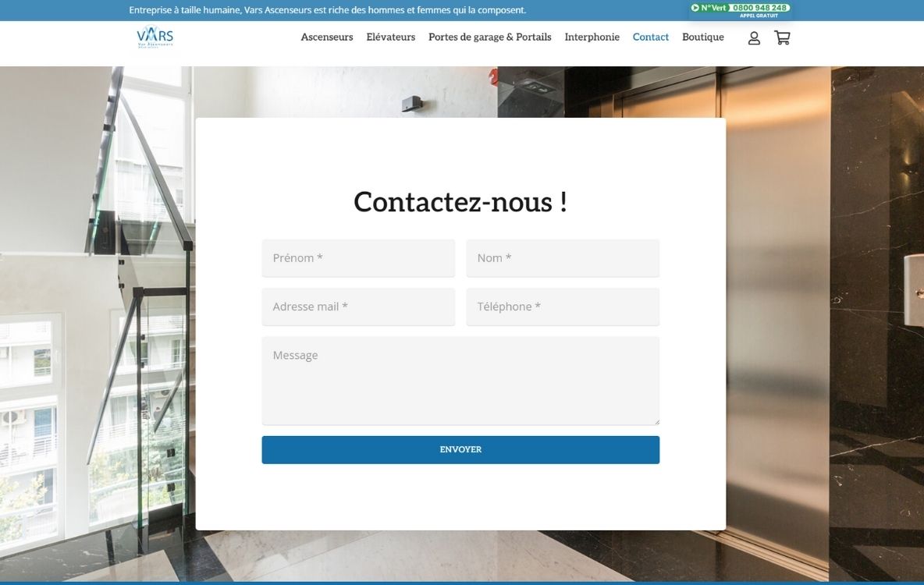The width and height of the screenshot is (924, 585).
Task: Focus the Prénom input field
Action: [358, 258]
